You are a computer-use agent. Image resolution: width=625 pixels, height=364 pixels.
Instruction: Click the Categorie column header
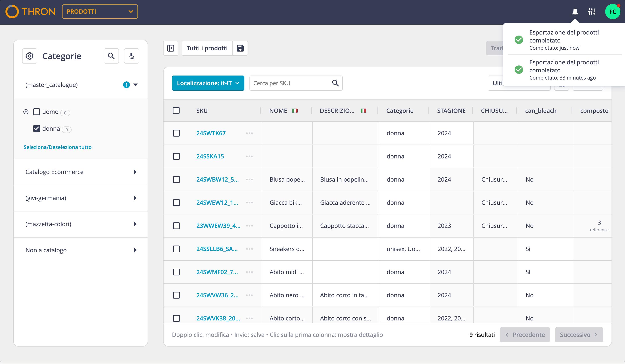(x=400, y=111)
